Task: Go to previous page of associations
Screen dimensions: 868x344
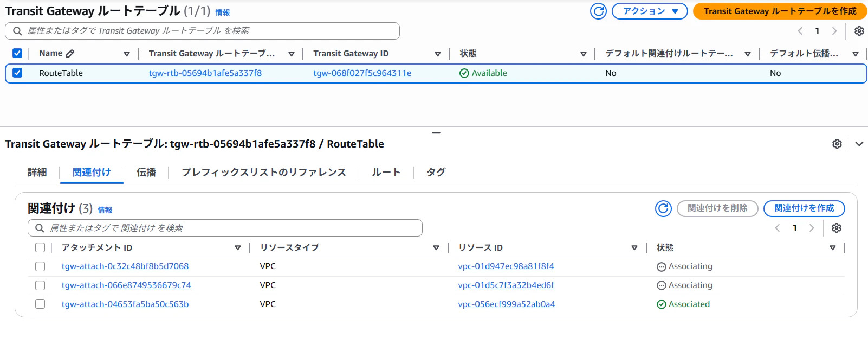Action: pyautogui.click(x=778, y=228)
